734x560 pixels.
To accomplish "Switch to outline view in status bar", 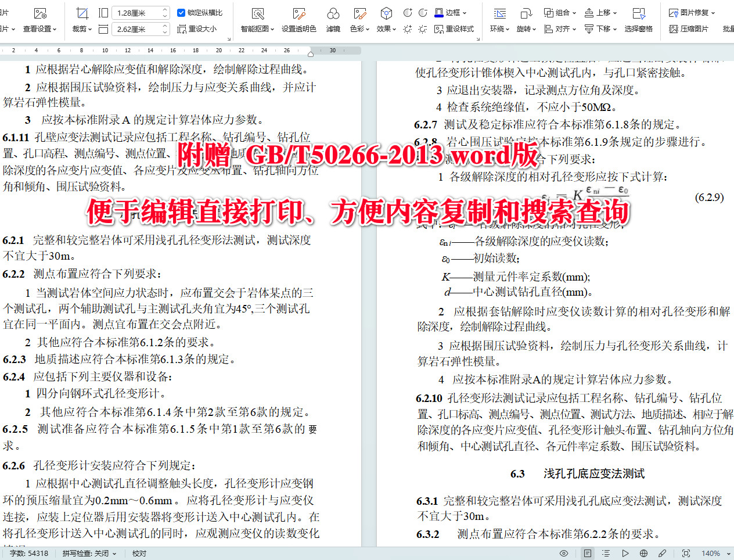I will click(x=606, y=553).
